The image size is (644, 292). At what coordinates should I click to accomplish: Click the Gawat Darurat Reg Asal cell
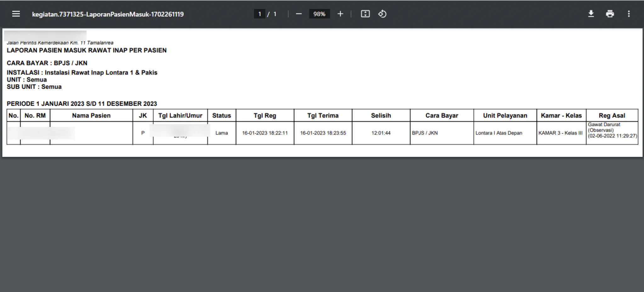pyautogui.click(x=612, y=130)
